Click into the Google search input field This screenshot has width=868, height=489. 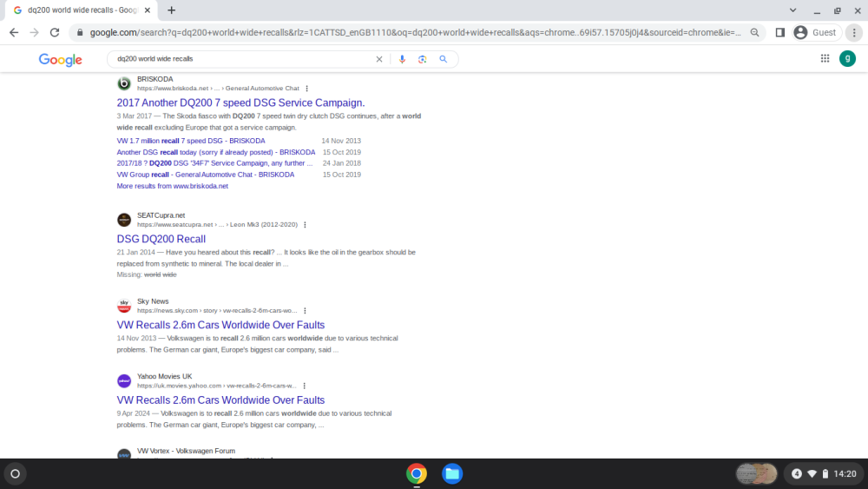pos(242,59)
